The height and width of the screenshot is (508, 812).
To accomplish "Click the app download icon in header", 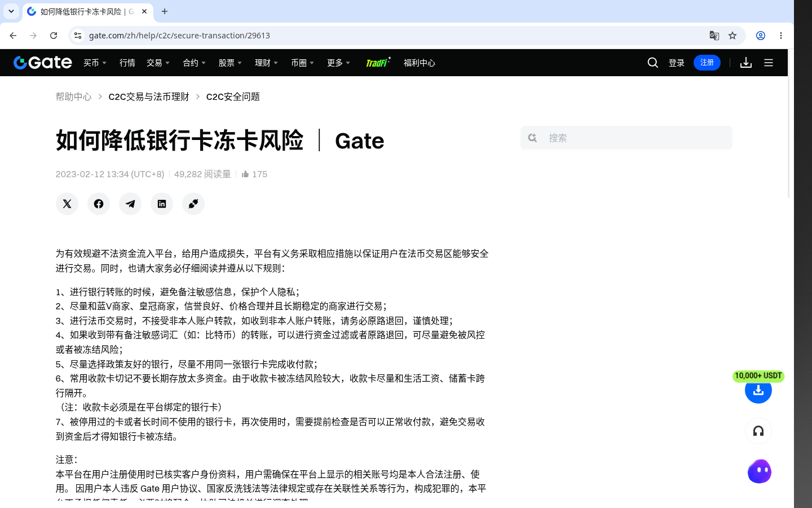I will point(746,63).
